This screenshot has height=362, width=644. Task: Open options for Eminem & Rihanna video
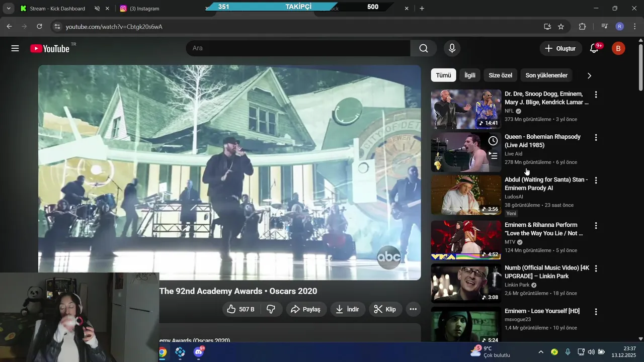click(x=596, y=226)
